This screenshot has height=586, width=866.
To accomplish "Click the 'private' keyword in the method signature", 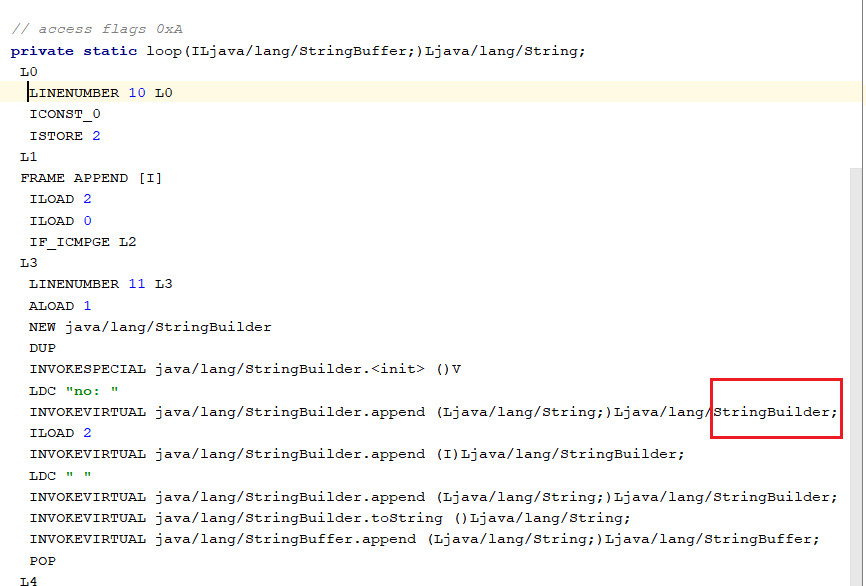I will (x=42, y=51).
